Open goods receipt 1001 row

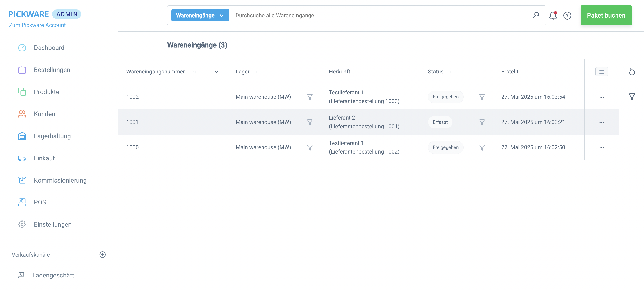tap(132, 122)
